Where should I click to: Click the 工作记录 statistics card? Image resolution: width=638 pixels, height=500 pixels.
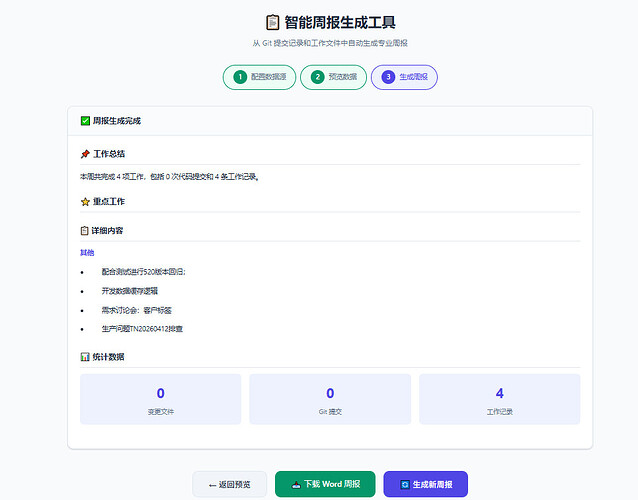click(499, 399)
